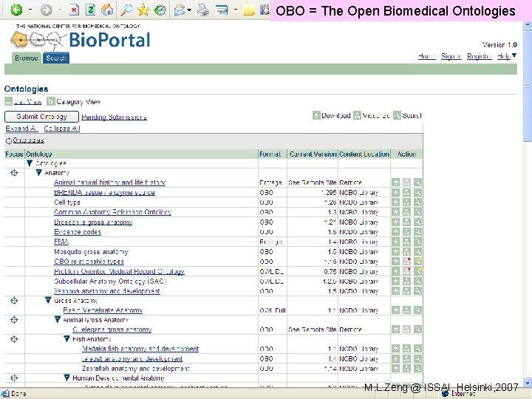Open browser History icon

coord(160,10)
